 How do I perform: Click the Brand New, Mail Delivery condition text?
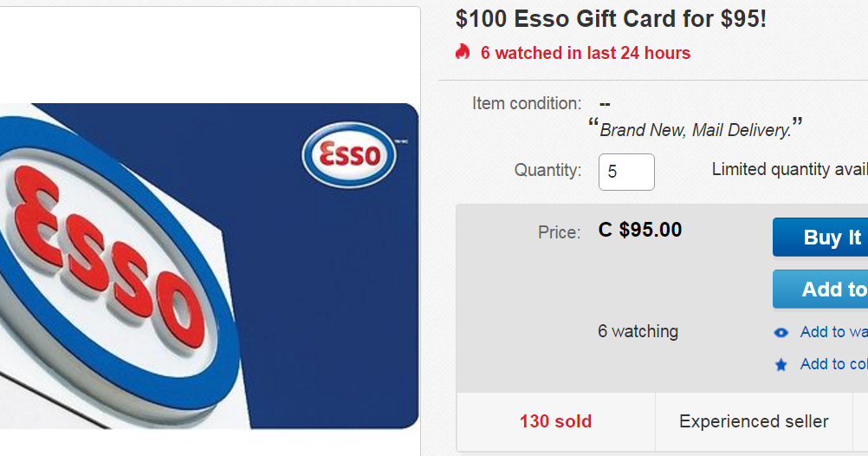pyautogui.click(x=696, y=130)
